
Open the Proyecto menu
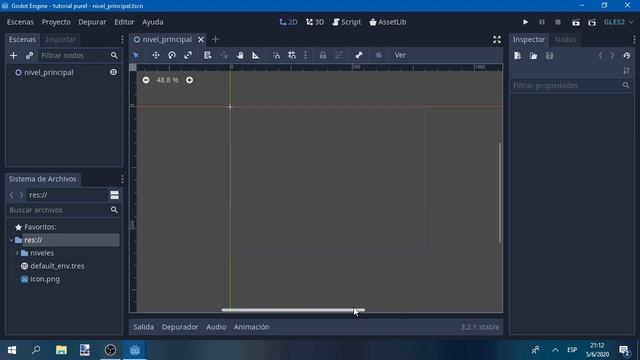click(x=56, y=22)
